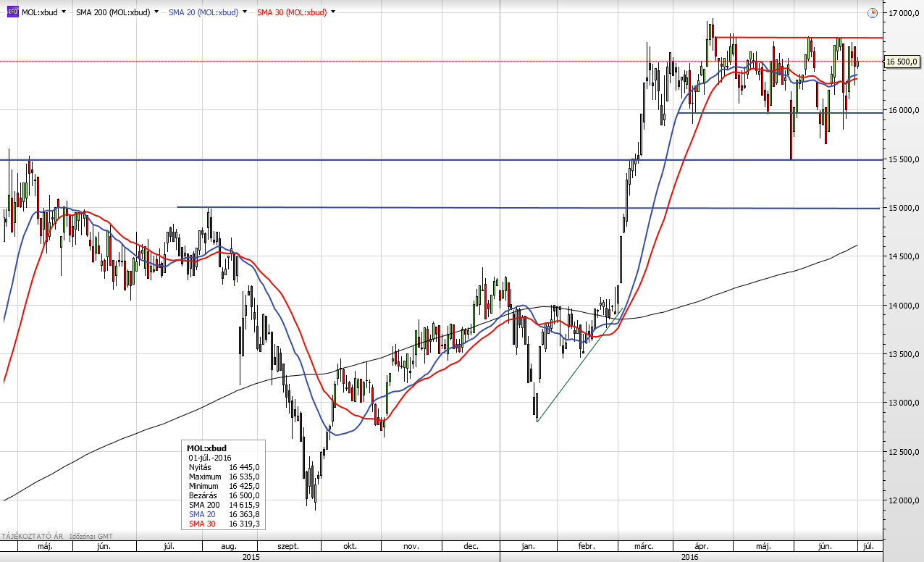Click the 13 500,0 price axis label
The image size is (924, 562).
click(903, 354)
